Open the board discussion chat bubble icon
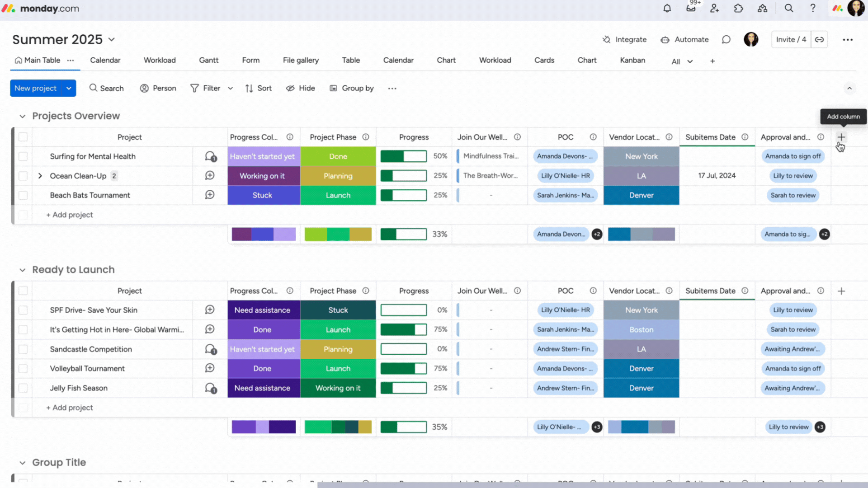Image resolution: width=868 pixels, height=488 pixels. click(x=726, y=39)
